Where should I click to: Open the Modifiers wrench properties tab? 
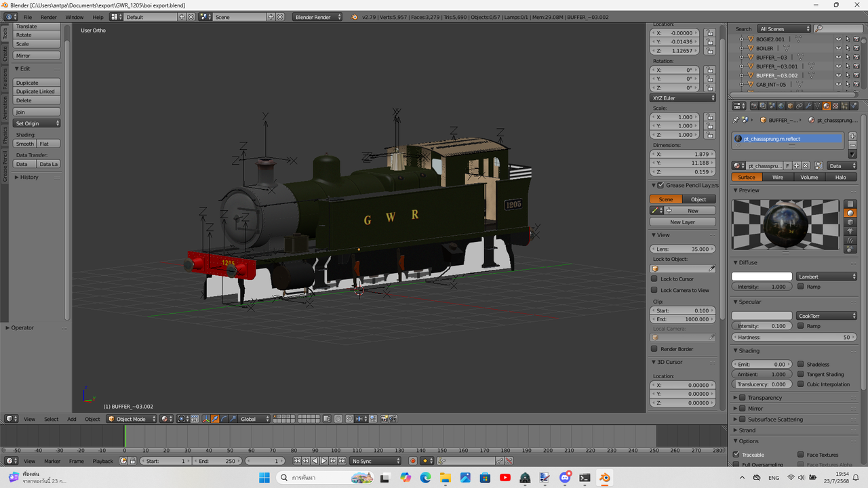pos(808,106)
